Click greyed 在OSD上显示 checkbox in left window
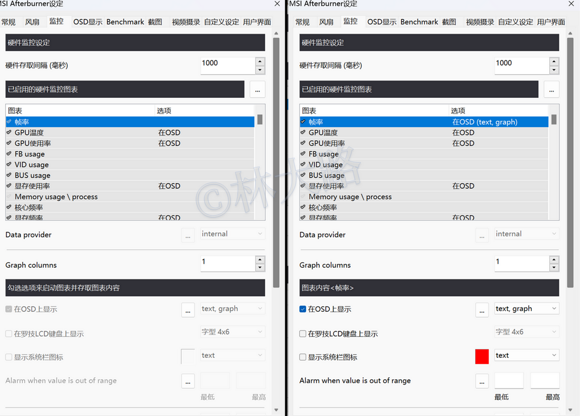580x416 pixels. point(9,309)
